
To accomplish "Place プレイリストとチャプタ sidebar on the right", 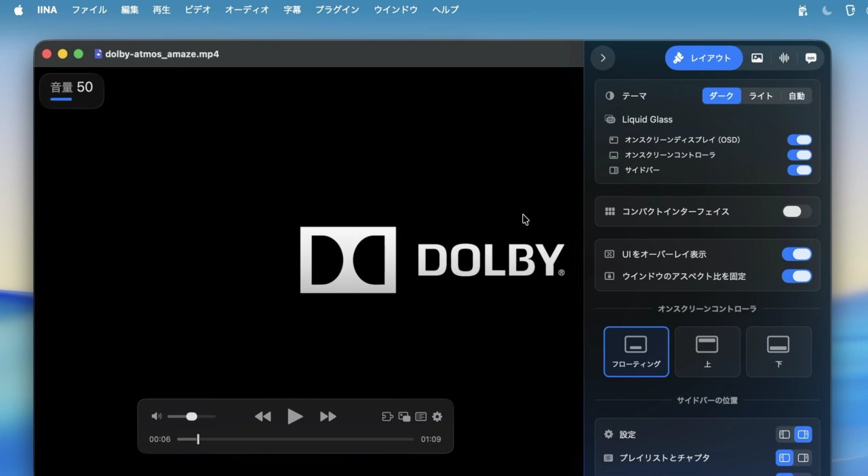I will point(803,458).
